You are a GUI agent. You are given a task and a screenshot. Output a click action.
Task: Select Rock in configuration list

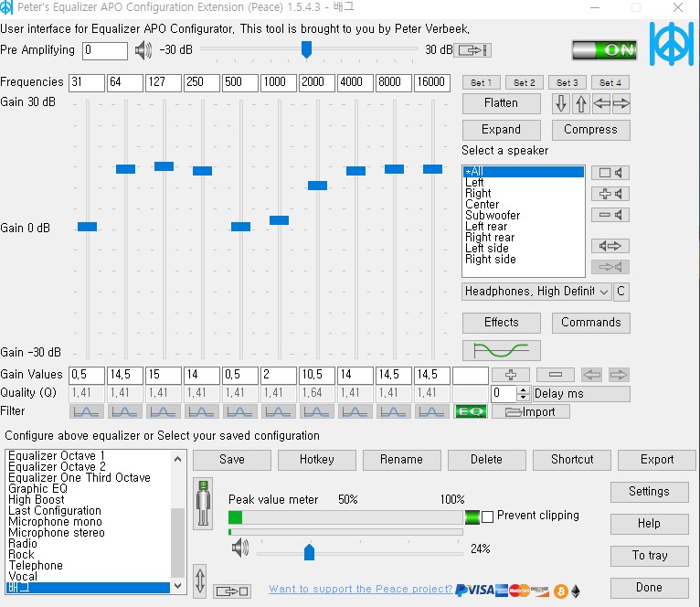coord(89,555)
